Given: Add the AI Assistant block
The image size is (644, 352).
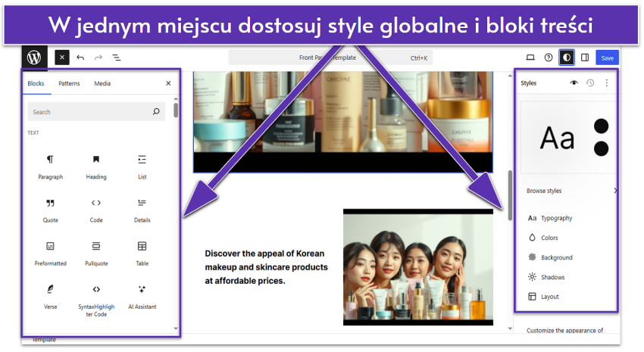Looking at the screenshot, I should point(142,295).
